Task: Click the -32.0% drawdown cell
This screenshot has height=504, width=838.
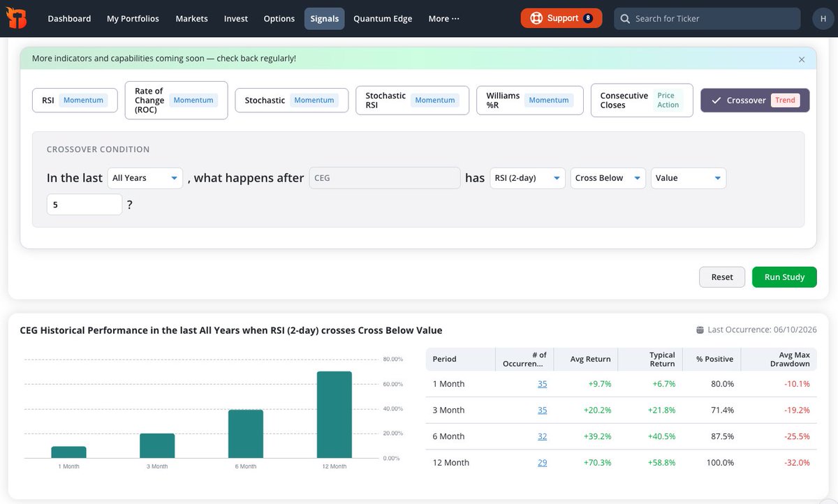Action: pyautogui.click(x=796, y=463)
